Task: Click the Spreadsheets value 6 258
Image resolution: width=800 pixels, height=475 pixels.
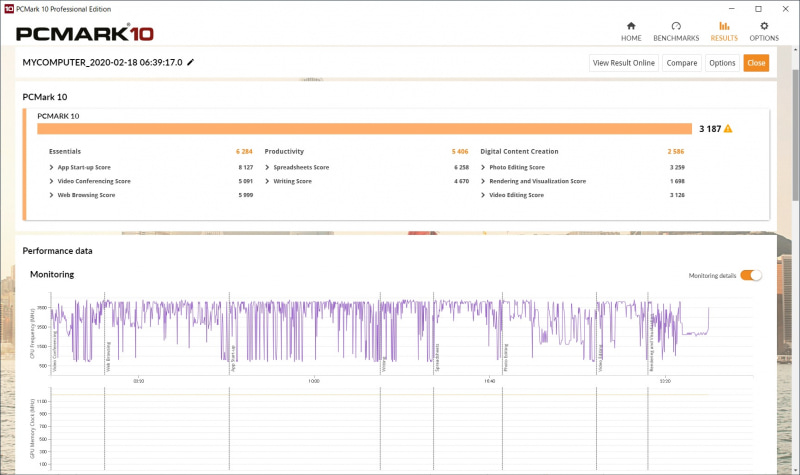Action: pyautogui.click(x=461, y=167)
